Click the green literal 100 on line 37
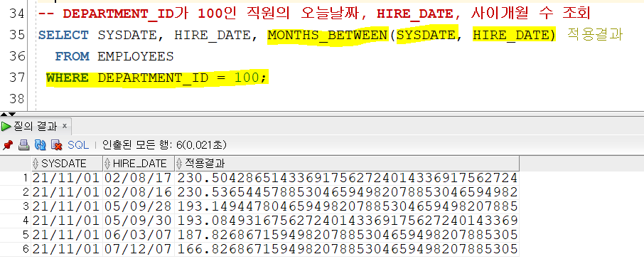 [247, 78]
